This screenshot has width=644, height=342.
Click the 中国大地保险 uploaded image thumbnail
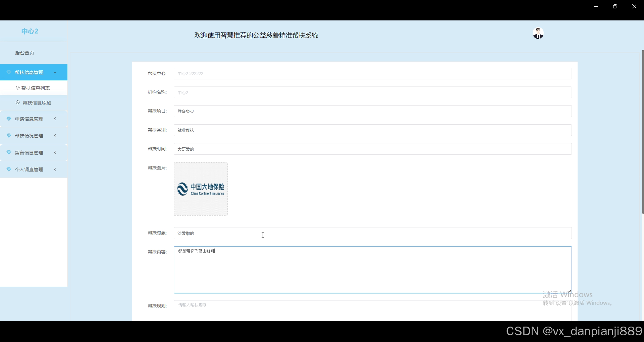point(201,189)
